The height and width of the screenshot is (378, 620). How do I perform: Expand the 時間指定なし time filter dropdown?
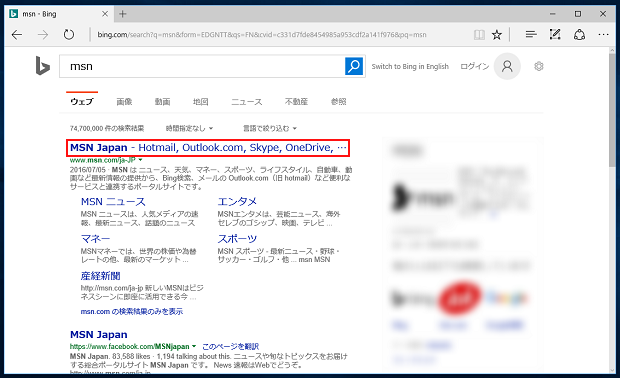pos(189,128)
